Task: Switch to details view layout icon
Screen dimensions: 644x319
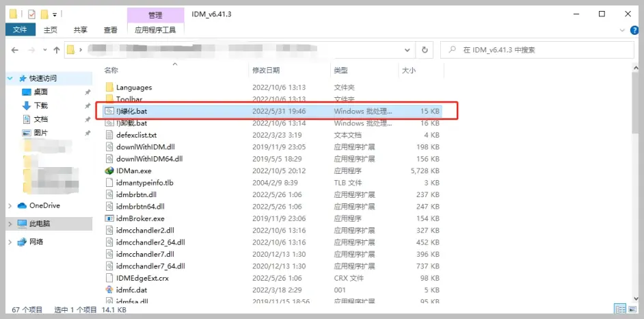Action: click(x=620, y=309)
